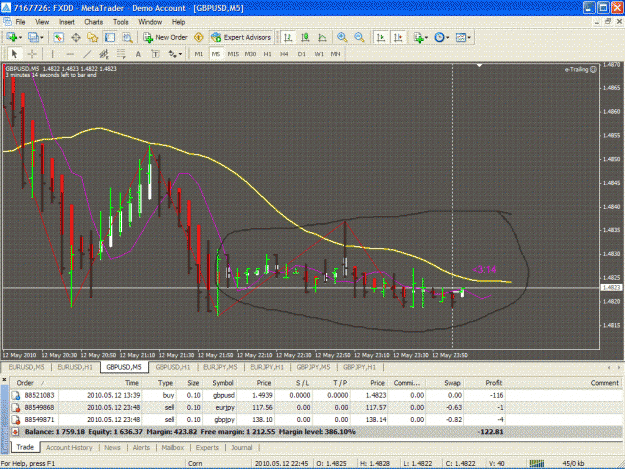Image resolution: width=625 pixels, height=469 pixels.
Task: Switch timeframe to M1
Action: click(x=199, y=54)
